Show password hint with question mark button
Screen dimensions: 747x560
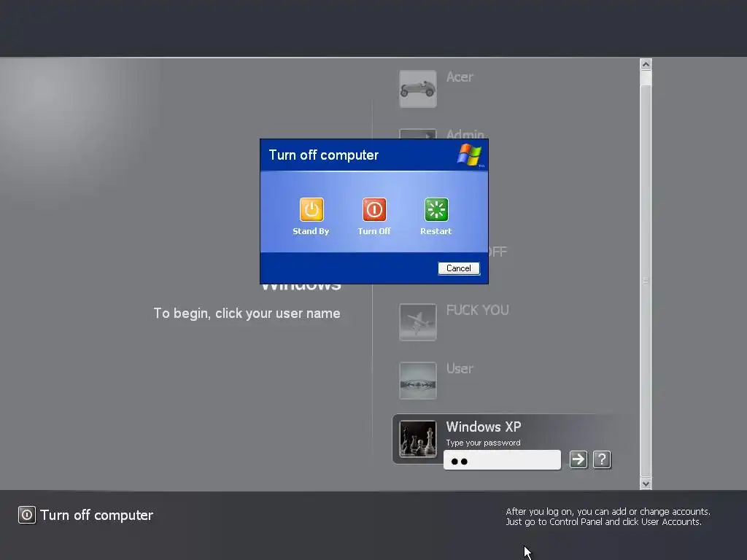click(x=602, y=459)
